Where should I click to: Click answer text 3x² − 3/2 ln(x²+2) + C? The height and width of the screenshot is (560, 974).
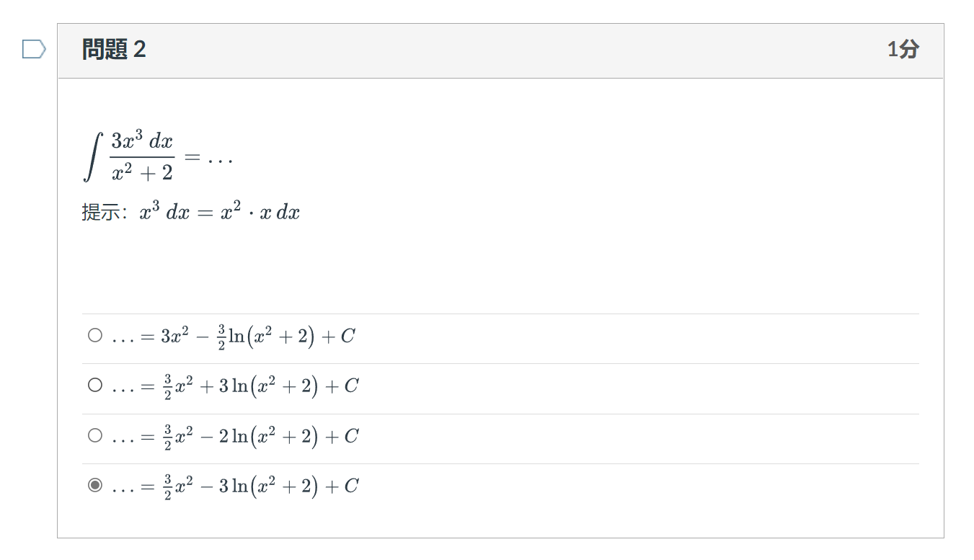click(x=234, y=337)
